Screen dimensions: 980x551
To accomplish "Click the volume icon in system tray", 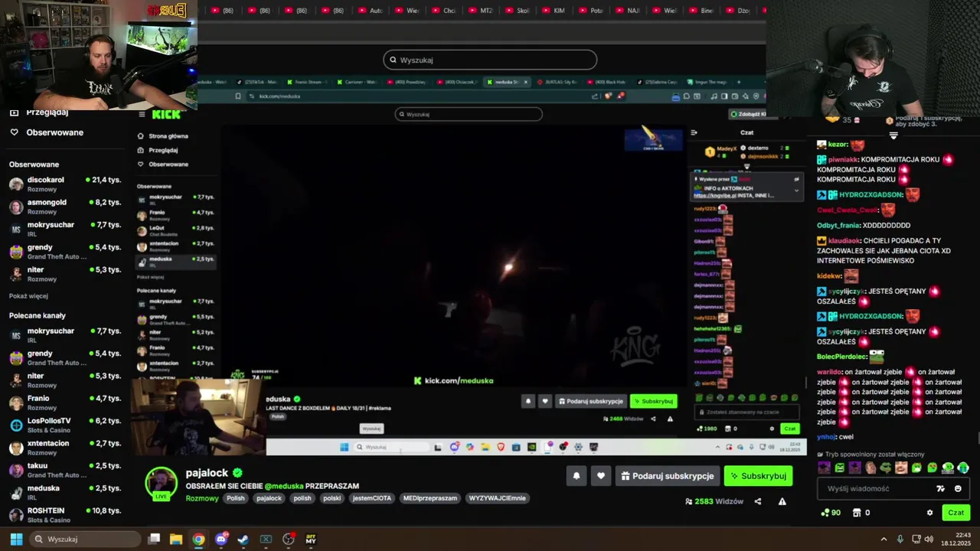I will 929,539.
